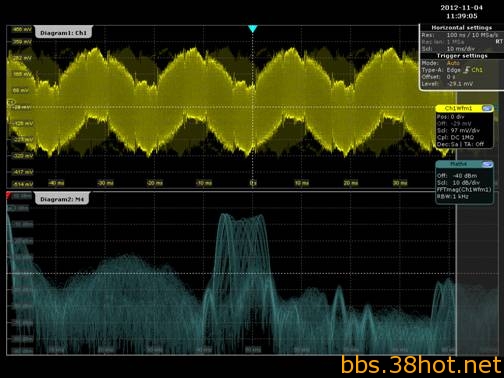This screenshot has height=378, width=504.
Task: Minimize the Ch1Wfm1 signal icon
Action: point(487,108)
